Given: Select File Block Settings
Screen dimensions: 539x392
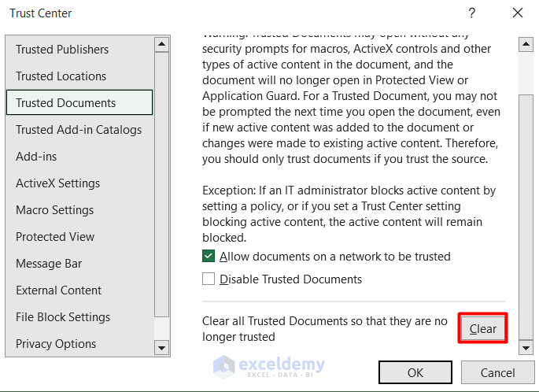Looking at the screenshot, I should [x=63, y=317].
